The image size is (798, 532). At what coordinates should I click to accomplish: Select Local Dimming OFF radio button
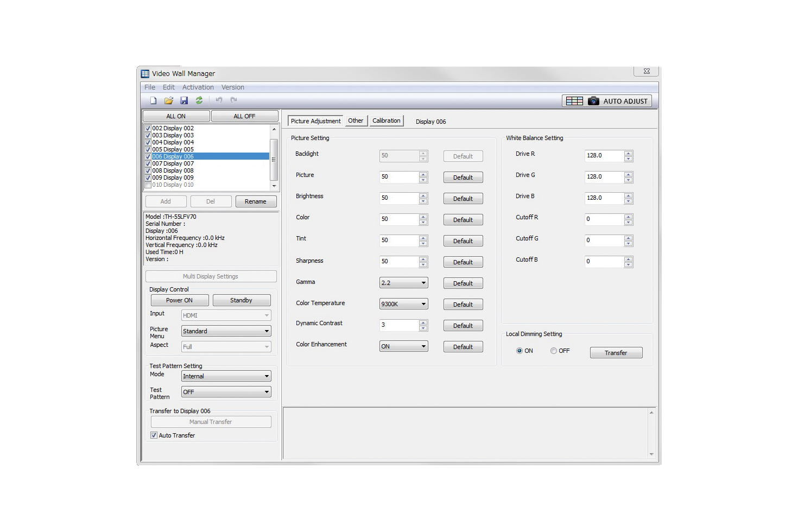coord(554,351)
